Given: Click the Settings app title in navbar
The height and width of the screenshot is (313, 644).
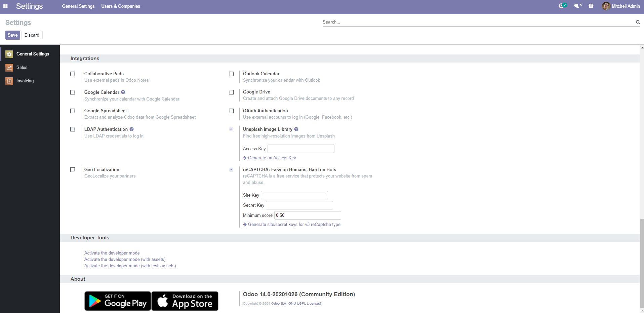Looking at the screenshot, I should tap(29, 6).
